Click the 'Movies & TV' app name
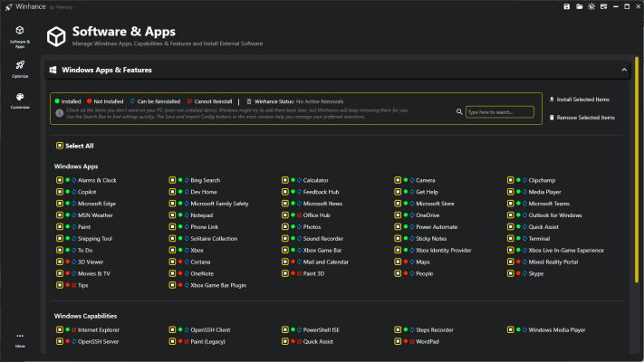 pos(94,273)
